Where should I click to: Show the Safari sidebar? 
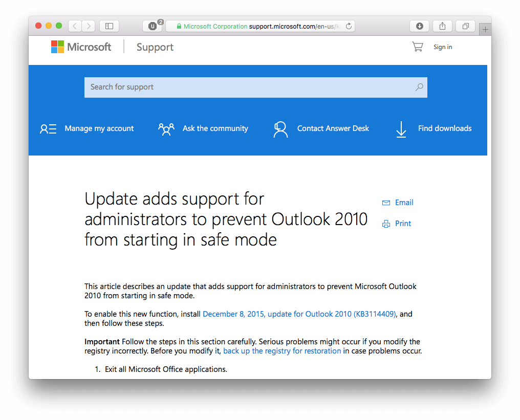pyautogui.click(x=109, y=26)
